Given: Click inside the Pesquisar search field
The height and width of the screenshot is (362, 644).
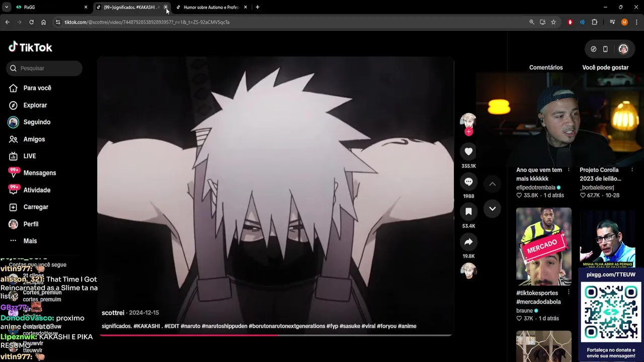Looking at the screenshot, I should point(44,68).
